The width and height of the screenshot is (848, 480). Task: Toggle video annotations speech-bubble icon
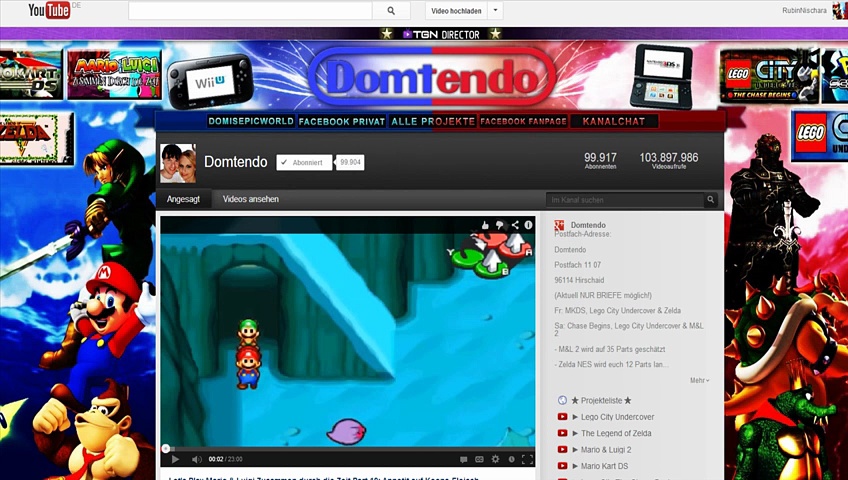pyautogui.click(x=463, y=459)
